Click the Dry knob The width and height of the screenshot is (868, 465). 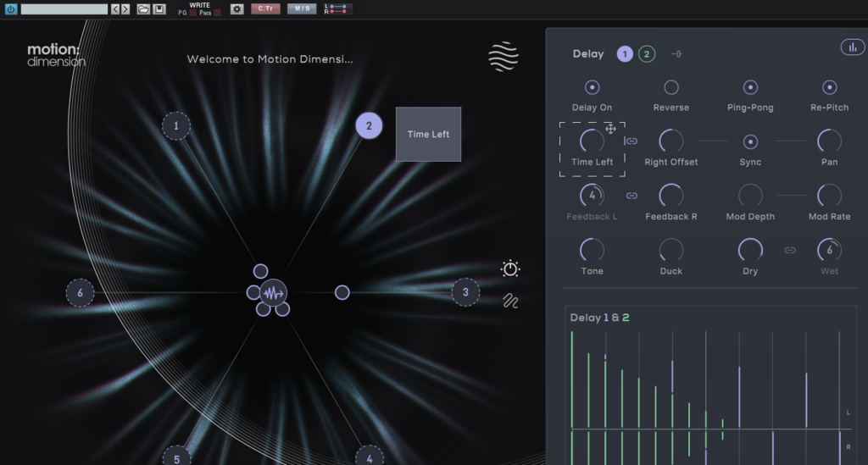click(750, 250)
